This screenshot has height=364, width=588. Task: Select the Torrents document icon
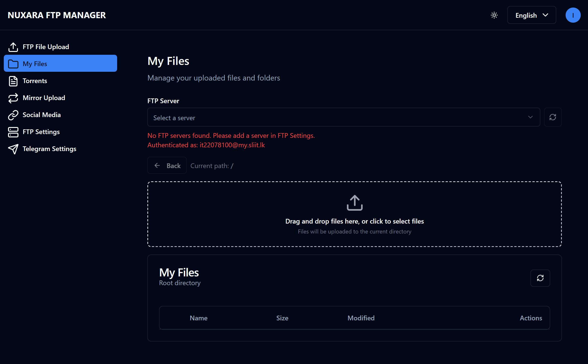[x=13, y=81]
